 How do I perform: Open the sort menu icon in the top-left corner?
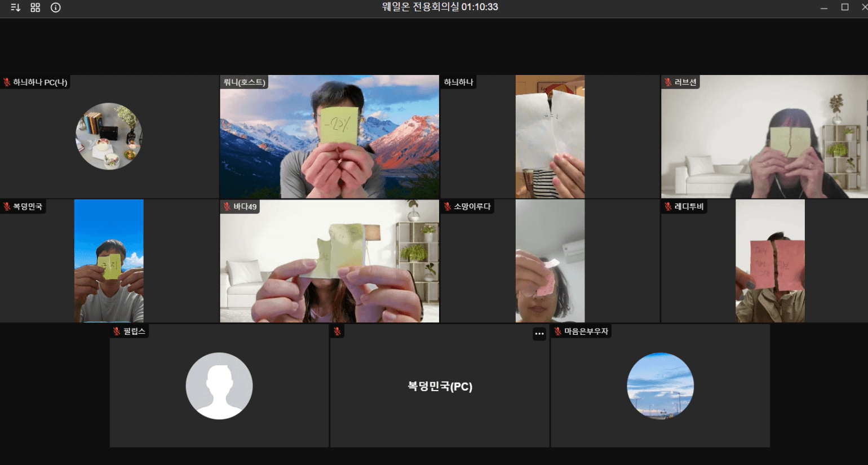point(15,7)
